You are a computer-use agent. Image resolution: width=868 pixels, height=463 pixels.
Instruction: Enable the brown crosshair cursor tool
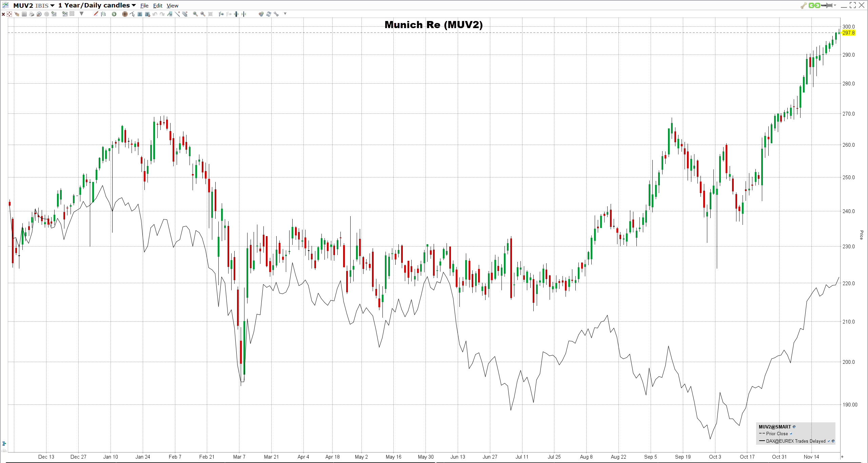click(125, 14)
